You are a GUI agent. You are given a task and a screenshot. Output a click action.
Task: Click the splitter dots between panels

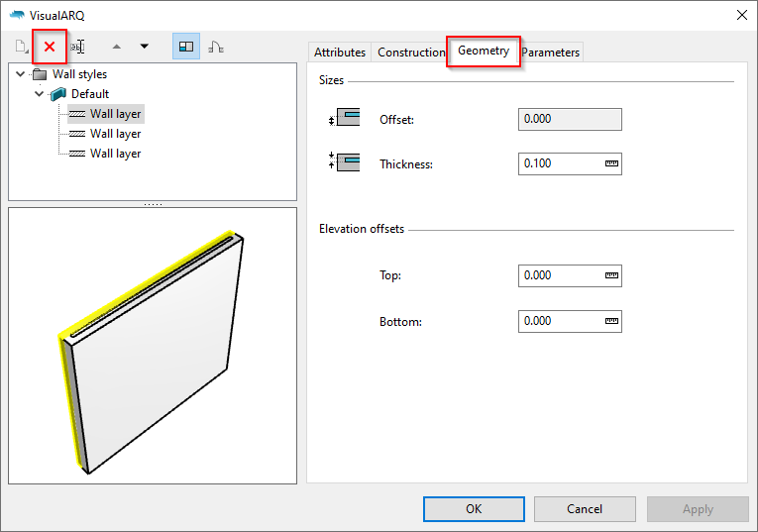(153, 204)
